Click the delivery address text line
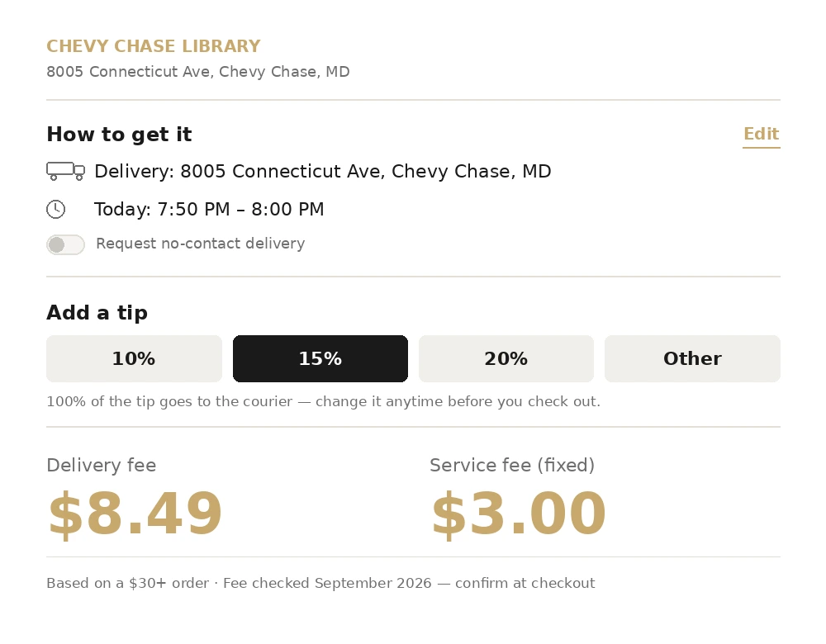 click(322, 171)
